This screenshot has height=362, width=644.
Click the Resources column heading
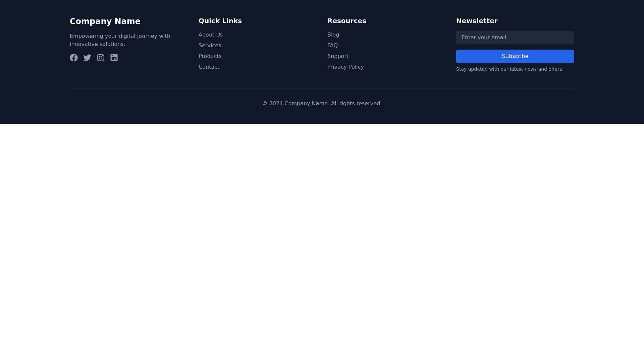346,21
